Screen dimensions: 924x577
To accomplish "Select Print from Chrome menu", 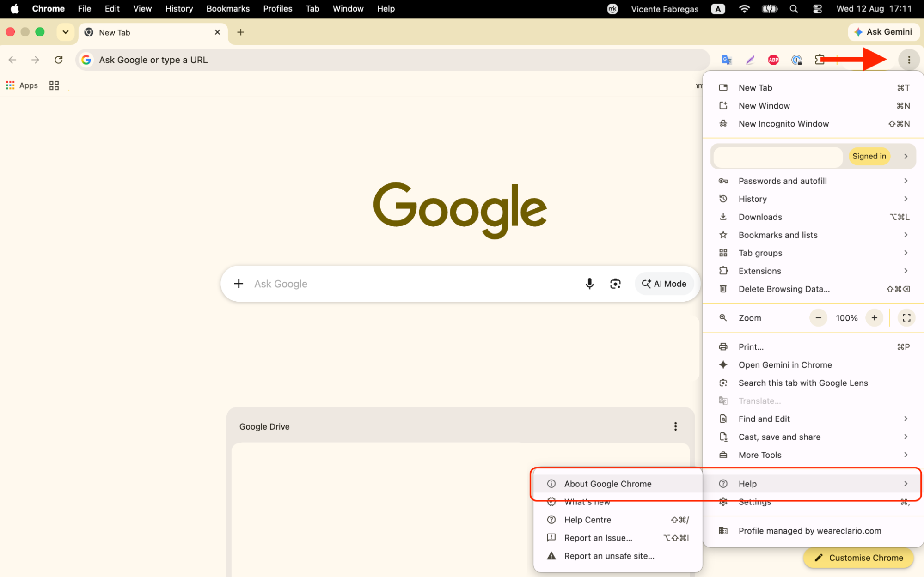I will click(813, 347).
